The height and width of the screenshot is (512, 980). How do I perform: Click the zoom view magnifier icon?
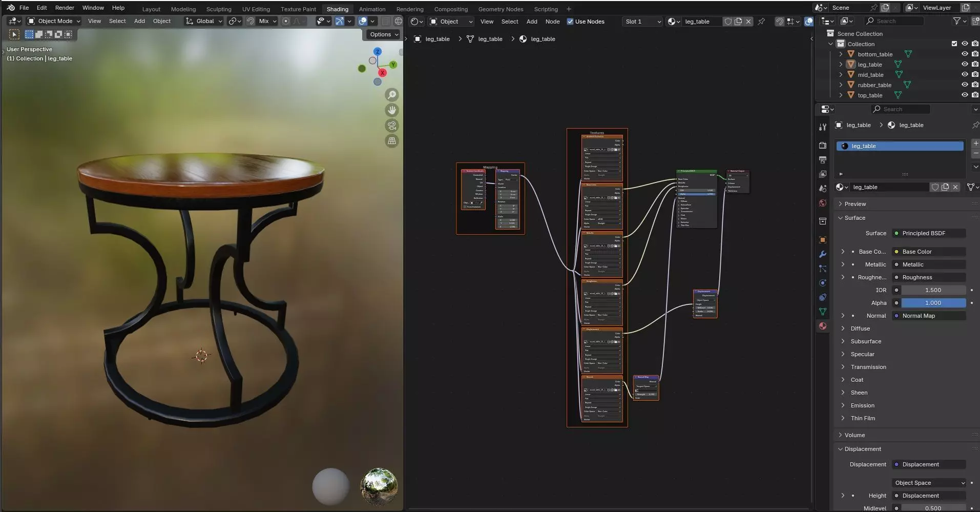[392, 95]
